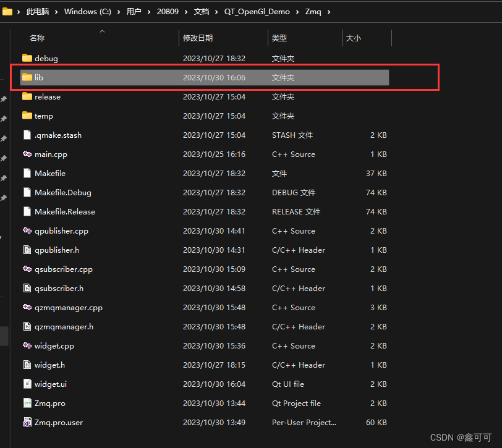Select the Zmq.pro.user file name
502x448 pixels.
point(59,423)
